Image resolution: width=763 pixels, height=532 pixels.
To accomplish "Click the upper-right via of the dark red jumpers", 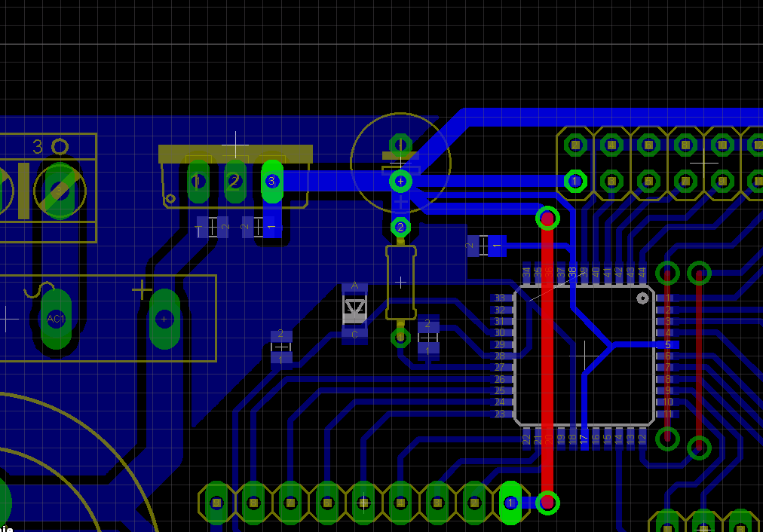I will pos(699,274).
